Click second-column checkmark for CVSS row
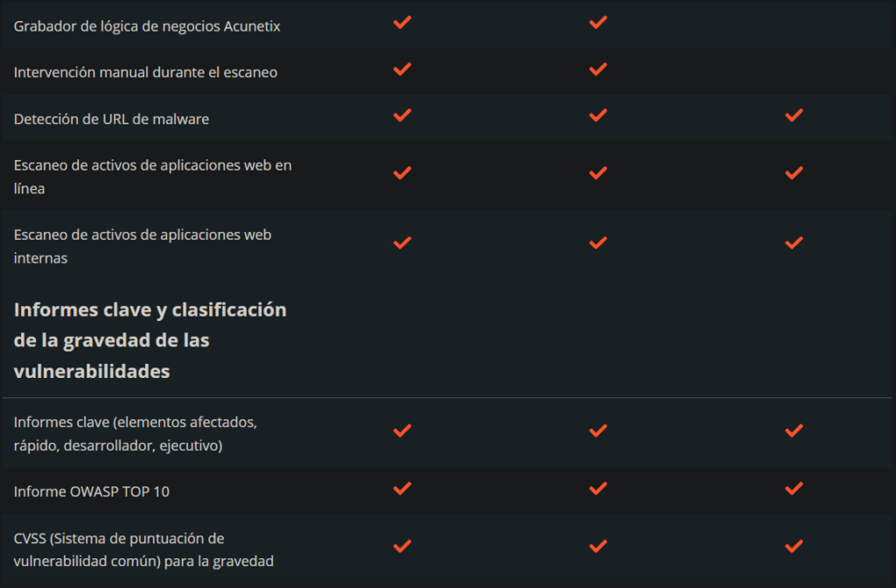896x588 pixels. click(x=598, y=546)
